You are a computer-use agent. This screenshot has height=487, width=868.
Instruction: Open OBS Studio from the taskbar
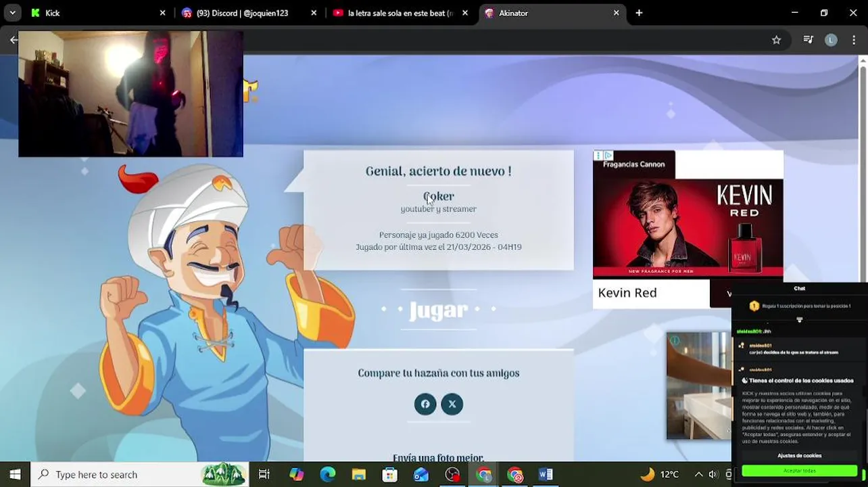click(452, 474)
